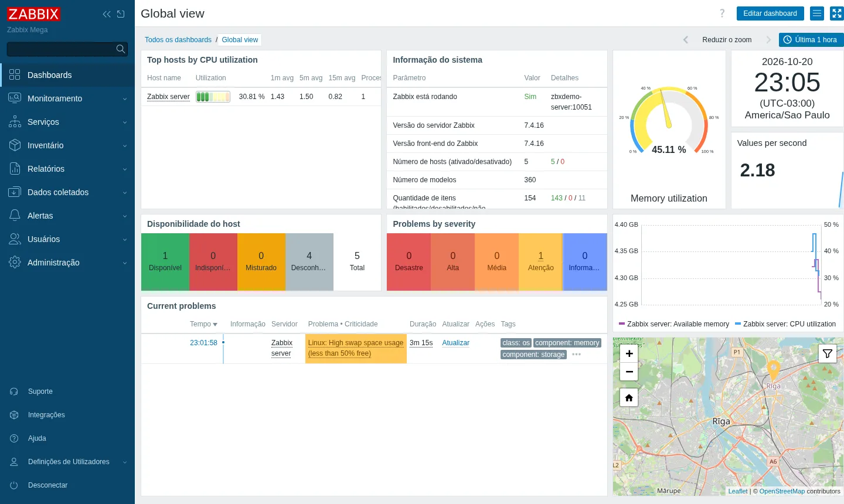Open the dashboard actions hamburger menu

[817, 13]
